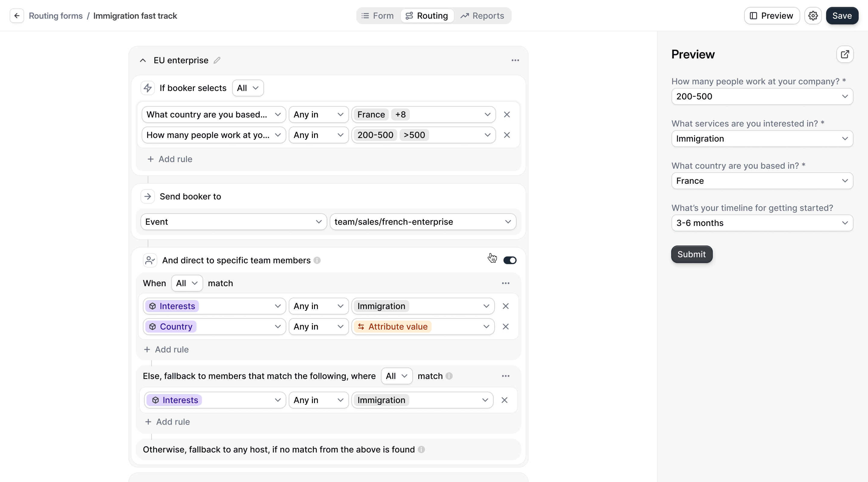Open the three-dot menu on the When match row
Image resolution: width=868 pixels, height=482 pixels.
coord(505,283)
